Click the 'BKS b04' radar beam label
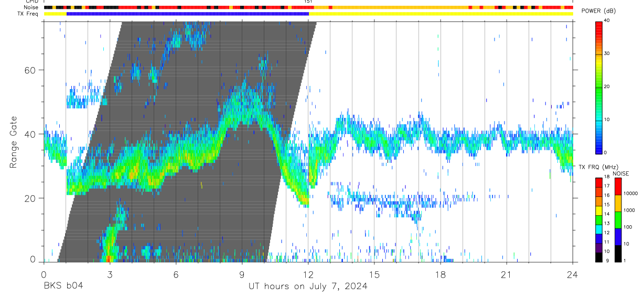This screenshot has height=297, width=644. pyautogui.click(x=63, y=286)
